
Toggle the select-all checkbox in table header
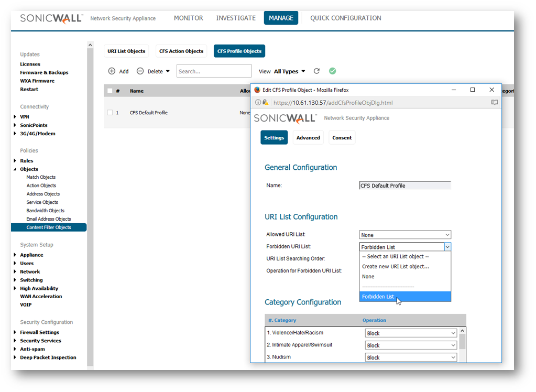click(110, 91)
